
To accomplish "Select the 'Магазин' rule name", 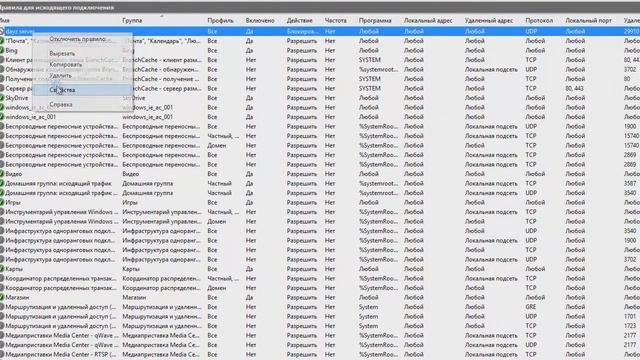I will (17, 298).
